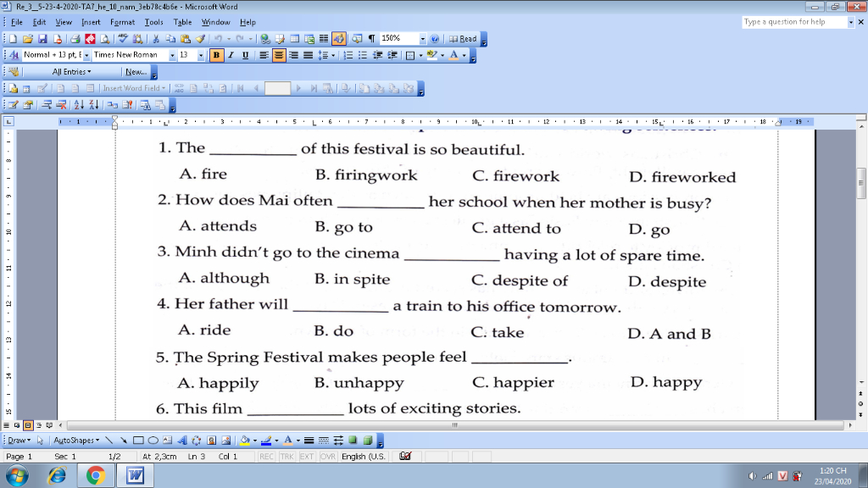868x488 pixels.
Task: Open Microsoft Word Help icon
Action: (435, 39)
